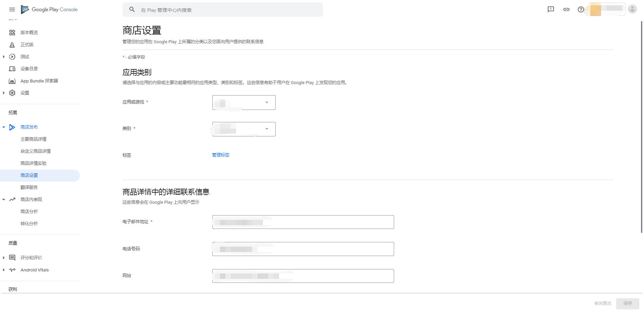The image size is (644, 314).
Task: Open the navigation hamburger menu icon
Action: tap(12, 9)
